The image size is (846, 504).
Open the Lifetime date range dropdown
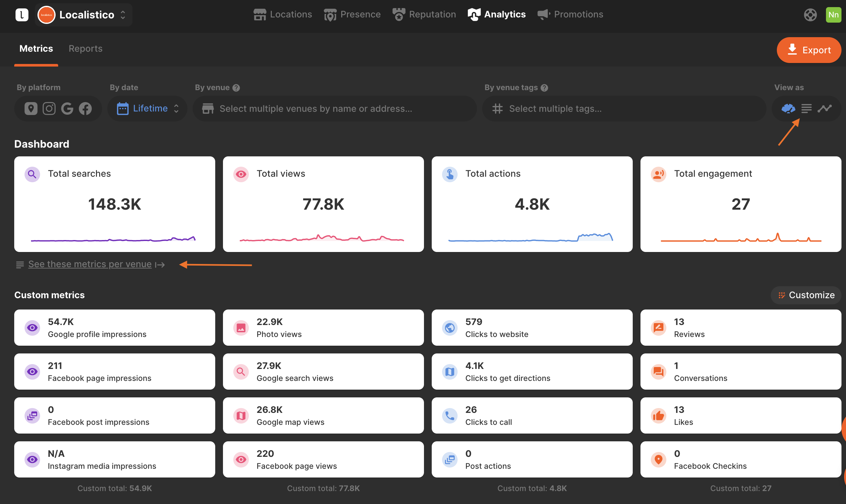[147, 108]
